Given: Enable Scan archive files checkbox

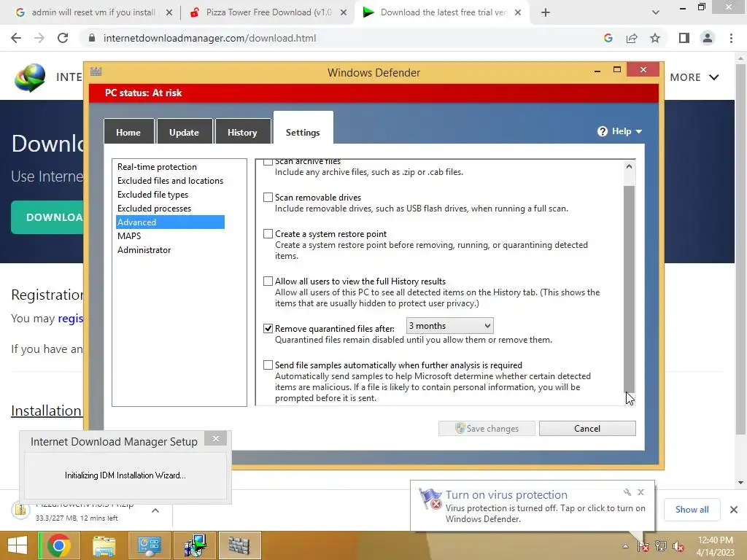Looking at the screenshot, I should click(268, 162).
